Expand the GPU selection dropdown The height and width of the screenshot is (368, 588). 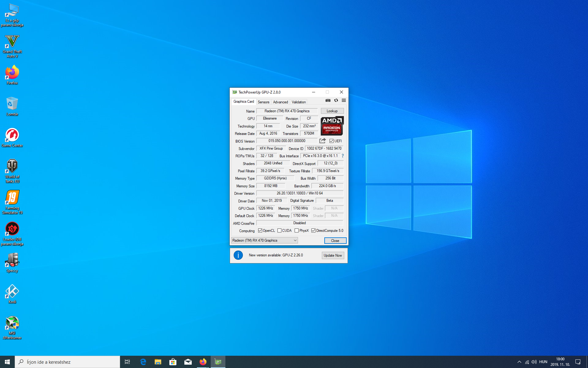[x=265, y=240]
